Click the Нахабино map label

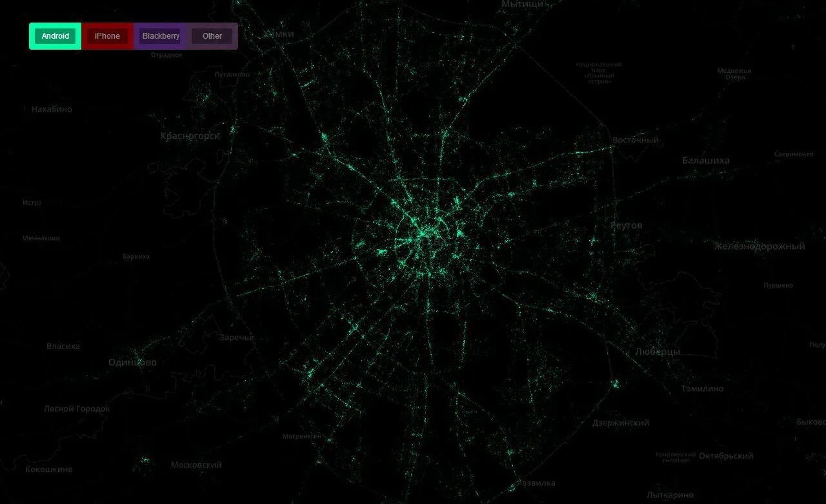[52, 109]
